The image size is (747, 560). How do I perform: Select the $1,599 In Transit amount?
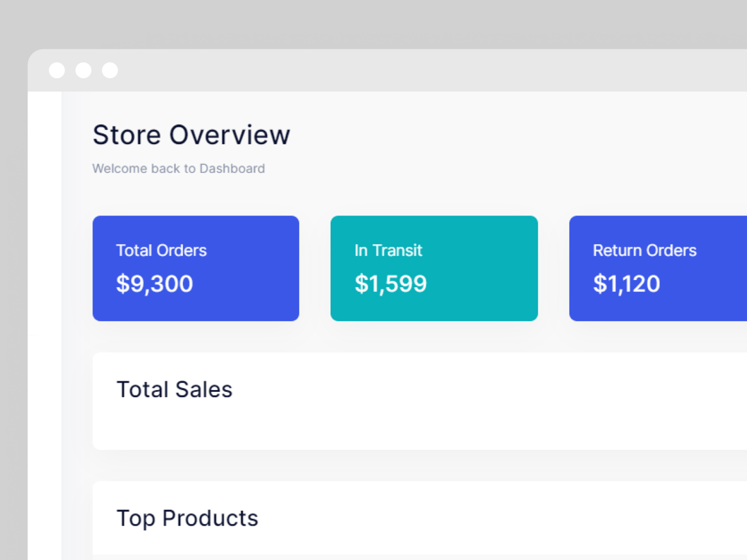coord(391,284)
